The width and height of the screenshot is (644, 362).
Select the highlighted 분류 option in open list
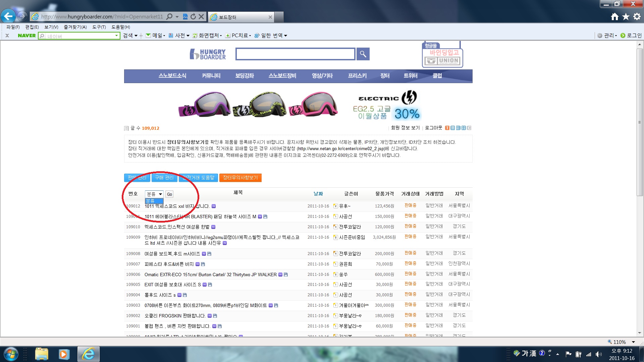[x=154, y=201]
